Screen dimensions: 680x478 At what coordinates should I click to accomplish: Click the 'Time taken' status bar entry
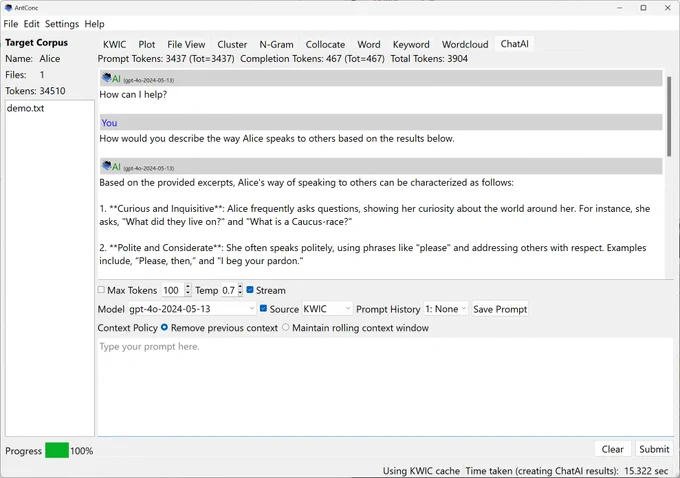pyautogui.click(x=566, y=471)
